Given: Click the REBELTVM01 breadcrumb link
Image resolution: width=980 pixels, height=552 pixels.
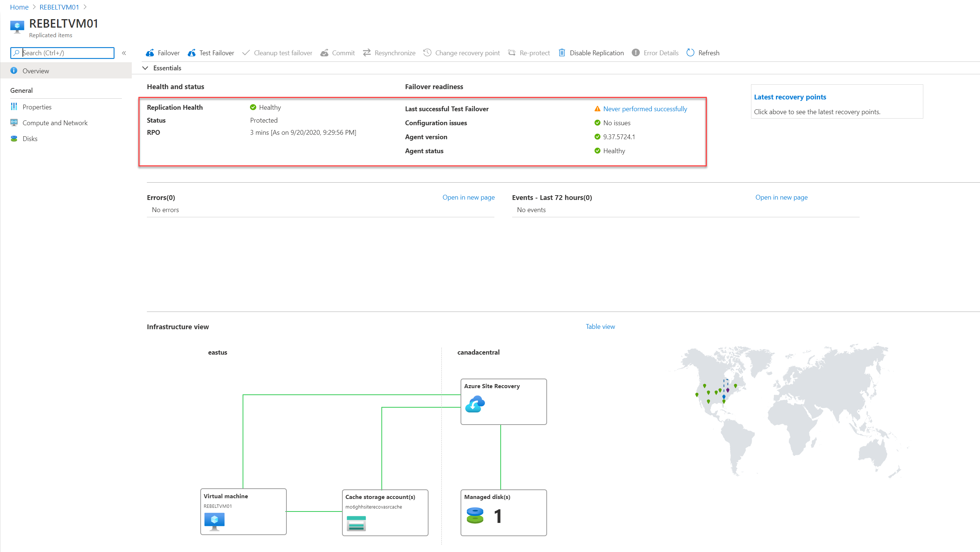Looking at the screenshot, I should tap(59, 7).
